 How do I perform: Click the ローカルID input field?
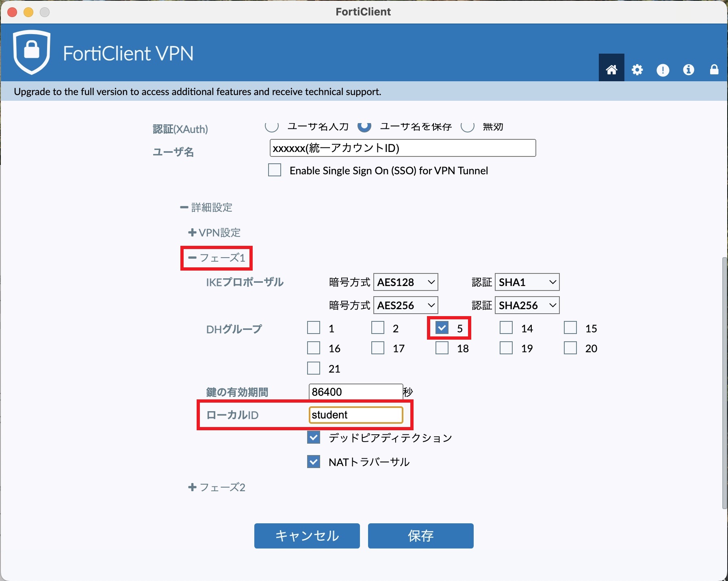click(355, 415)
